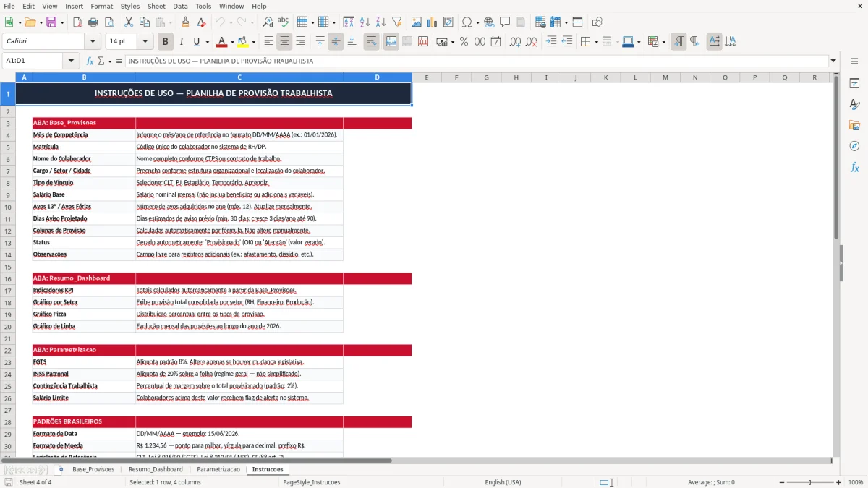The height and width of the screenshot is (488, 868).
Task: Click the Clear Direct Formatting icon
Action: point(202,22)
